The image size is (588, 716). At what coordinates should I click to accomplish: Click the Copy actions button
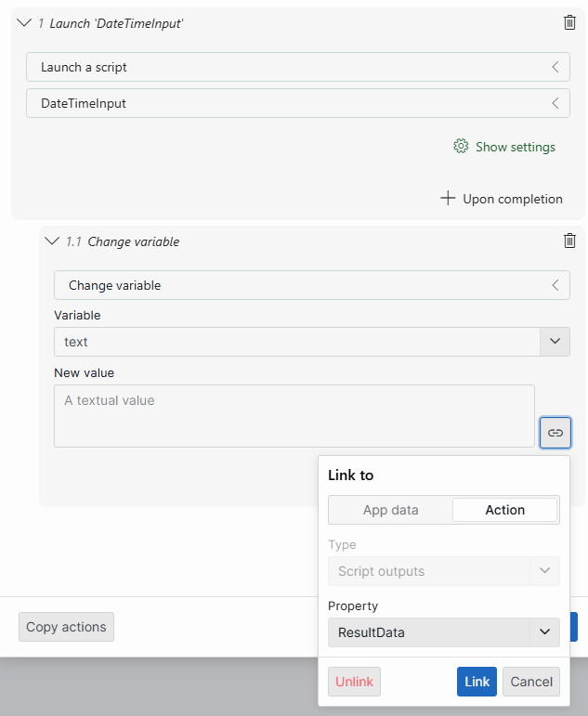[66, 627]
